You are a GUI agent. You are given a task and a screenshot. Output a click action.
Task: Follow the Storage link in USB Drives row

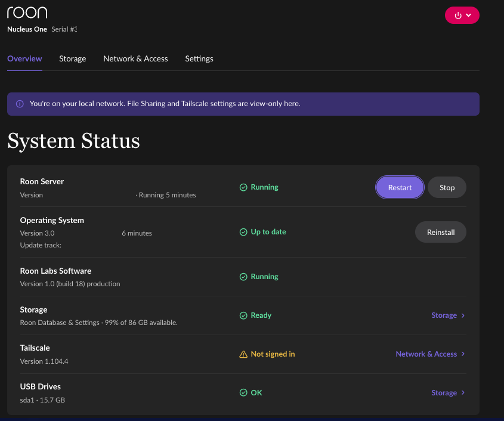(x=448, y=392)
